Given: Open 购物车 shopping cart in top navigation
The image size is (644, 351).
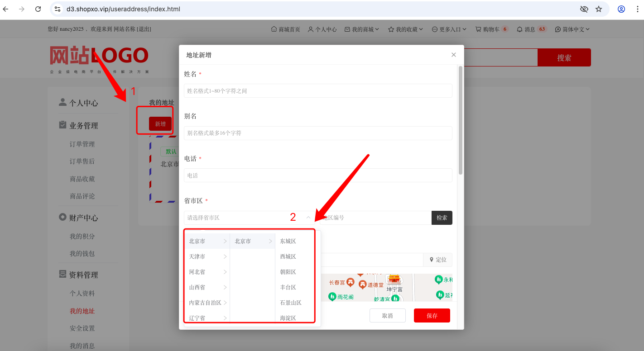Looking at the screenshot, I should coord(492,29).
